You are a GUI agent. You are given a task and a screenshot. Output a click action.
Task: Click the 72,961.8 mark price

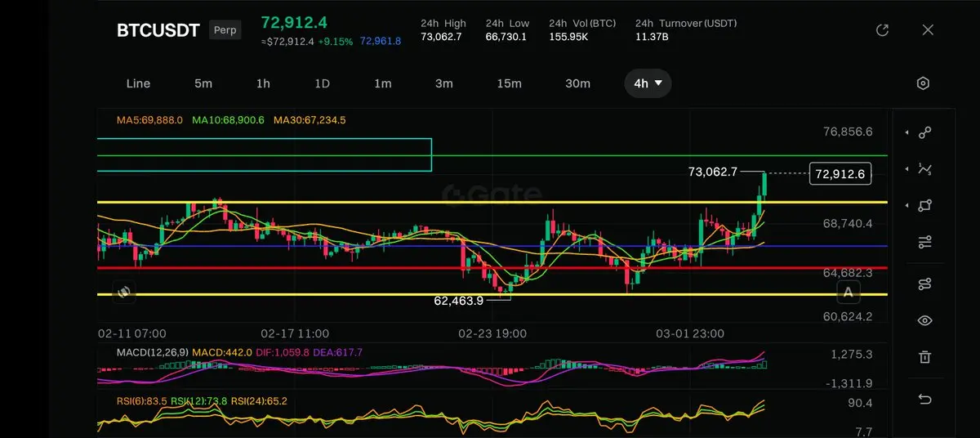381,41
